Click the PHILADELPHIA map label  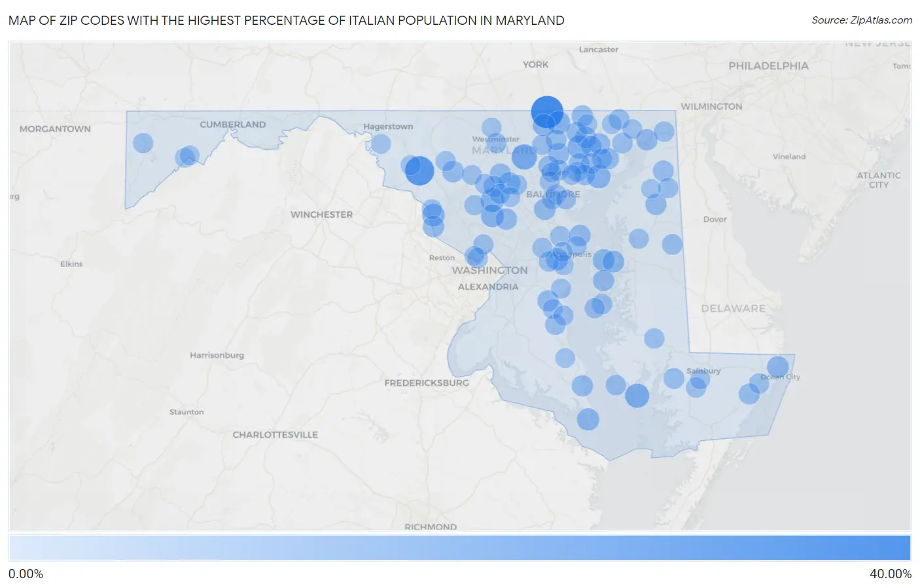[x=768, y=66]
